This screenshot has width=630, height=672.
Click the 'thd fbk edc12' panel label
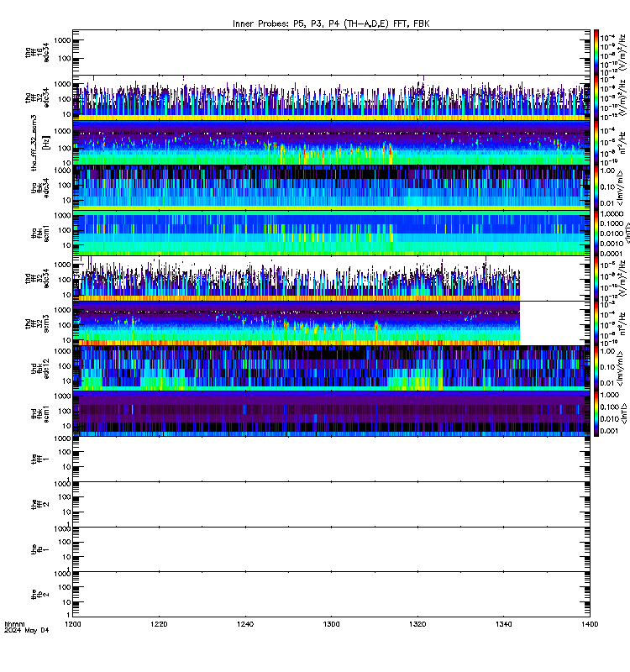pyautogui.click(x=40, y=369)
